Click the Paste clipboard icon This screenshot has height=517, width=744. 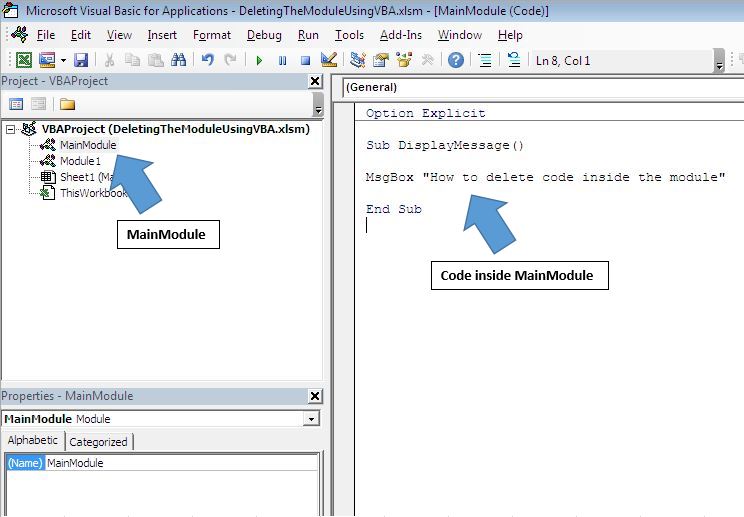tap(156, 60)
